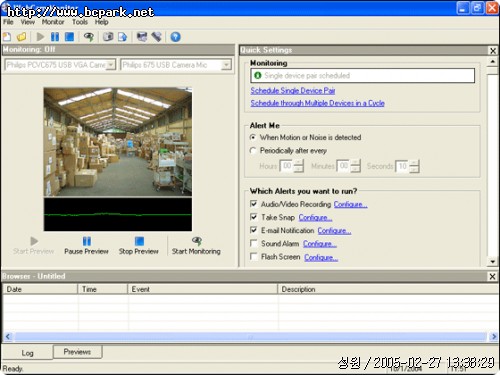Click the Single device pair scheduled status box

point(362,76)
